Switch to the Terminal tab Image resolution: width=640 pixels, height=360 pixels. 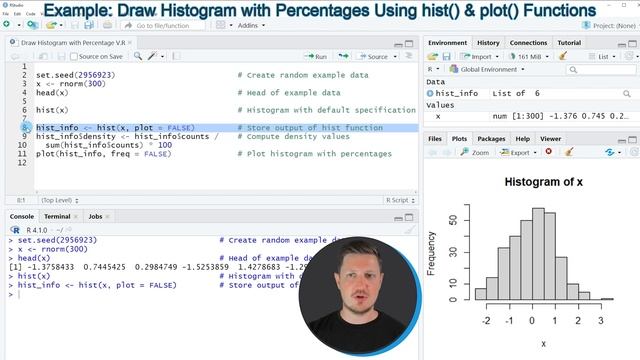57,216
